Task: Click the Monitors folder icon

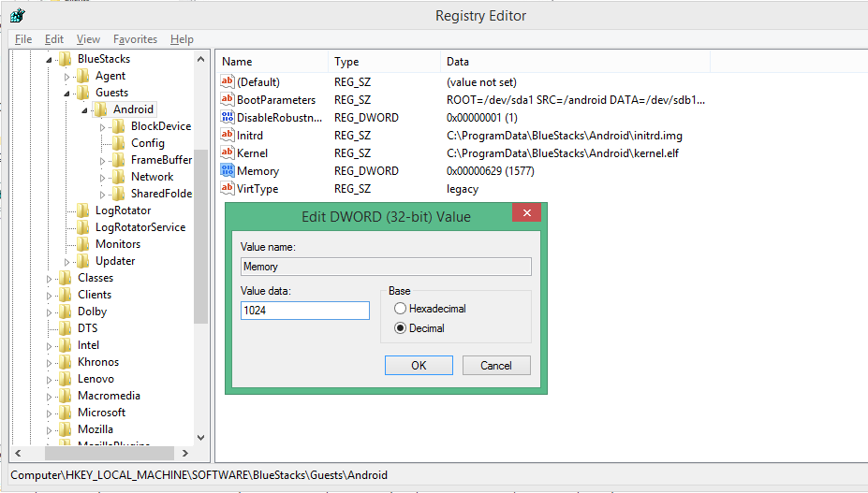Action: point(83,244)
